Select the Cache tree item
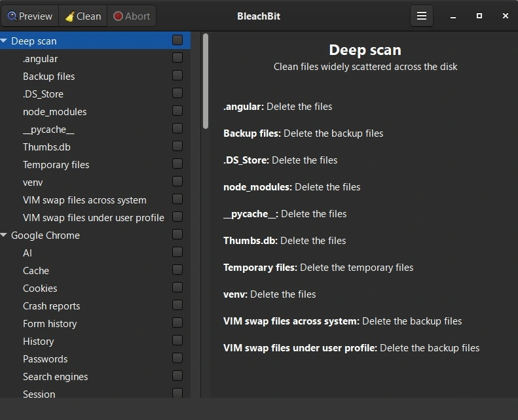Viewport: 518px width, 420px height. (x=95, y=271)
